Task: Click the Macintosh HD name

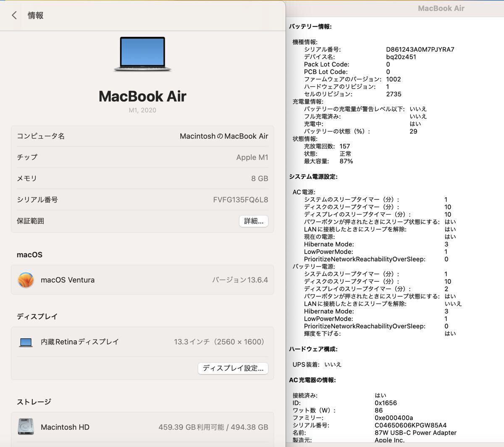Action: coord(65,427)
